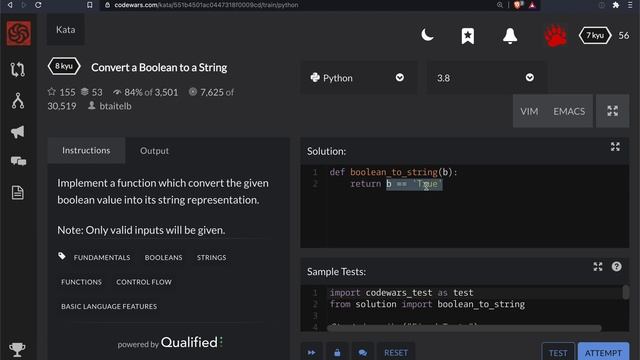This screenshot has height=360, width=640.
Task: Toggle dark mode moon icon
Action: (x=427, y=35)
